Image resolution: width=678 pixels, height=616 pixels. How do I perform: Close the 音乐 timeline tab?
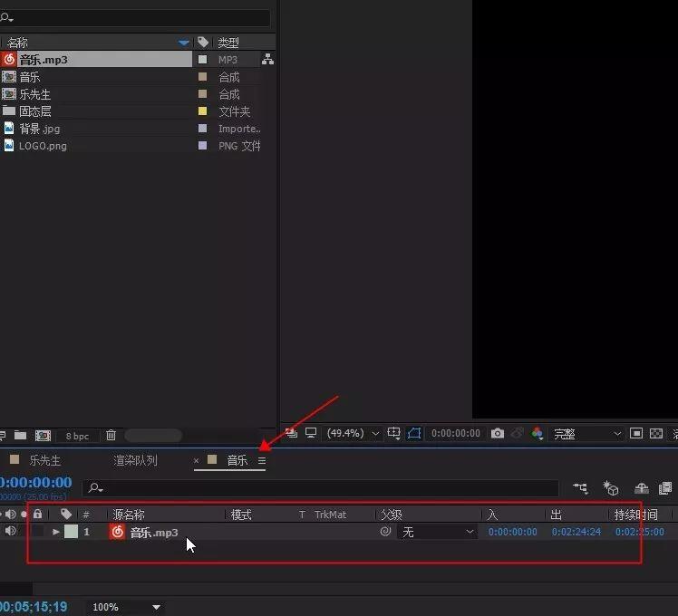click(196, 461)
